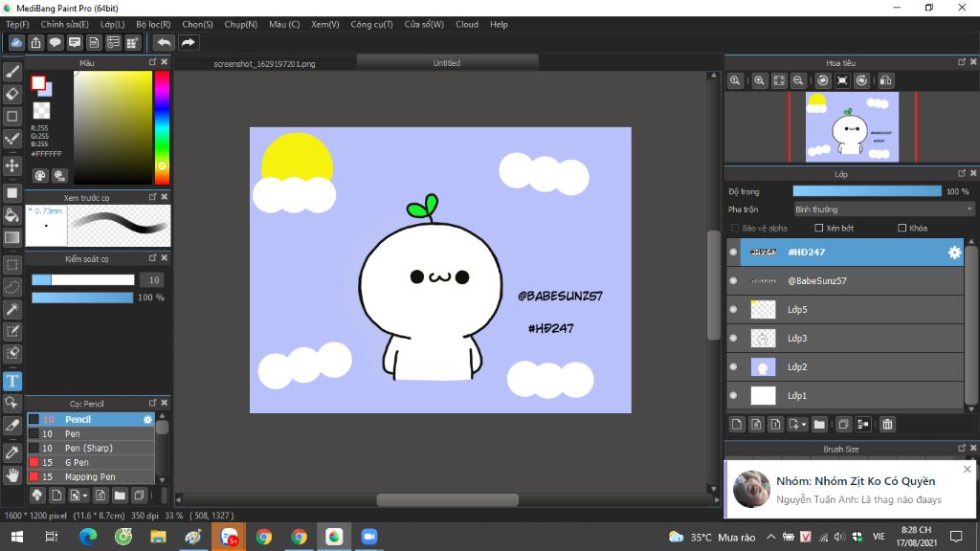Pick the Eyedropper tool
This screenshot has height=551, width=980.
(12, 452)
